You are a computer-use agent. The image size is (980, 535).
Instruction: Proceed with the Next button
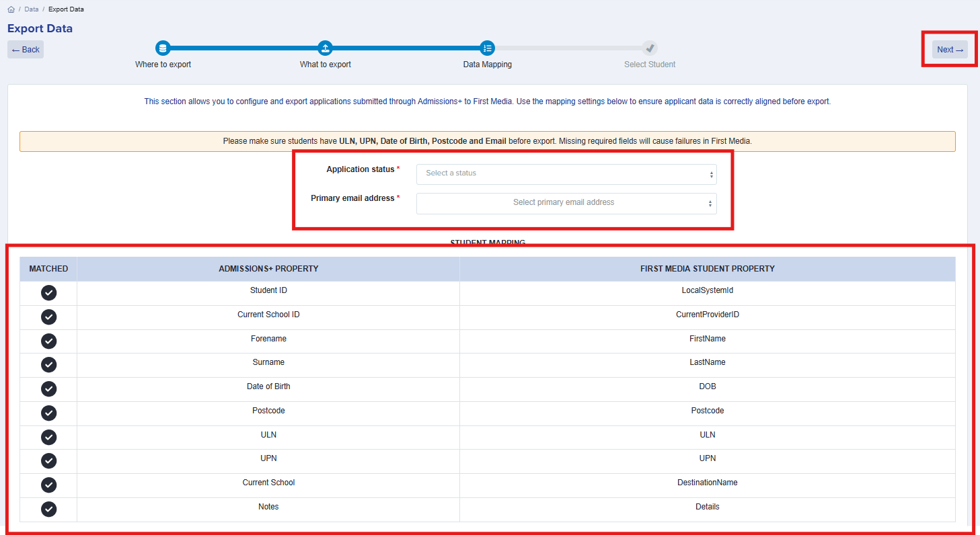coord(950,50)
